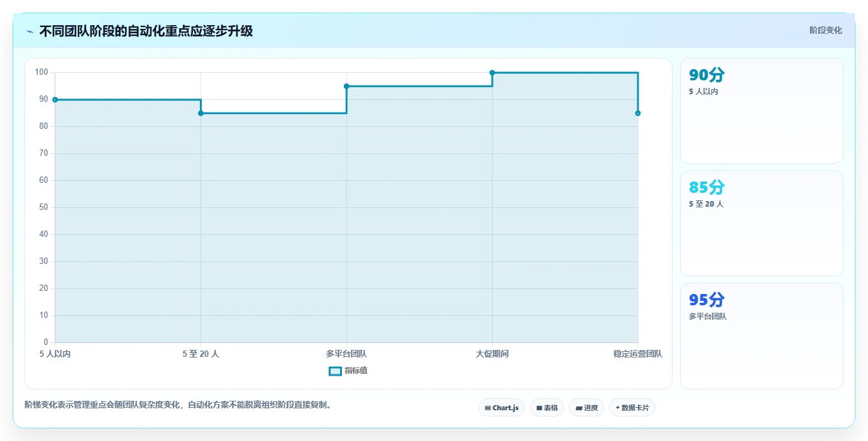Open the 85分 data card
868x441 pixels.
pos(761,223)
